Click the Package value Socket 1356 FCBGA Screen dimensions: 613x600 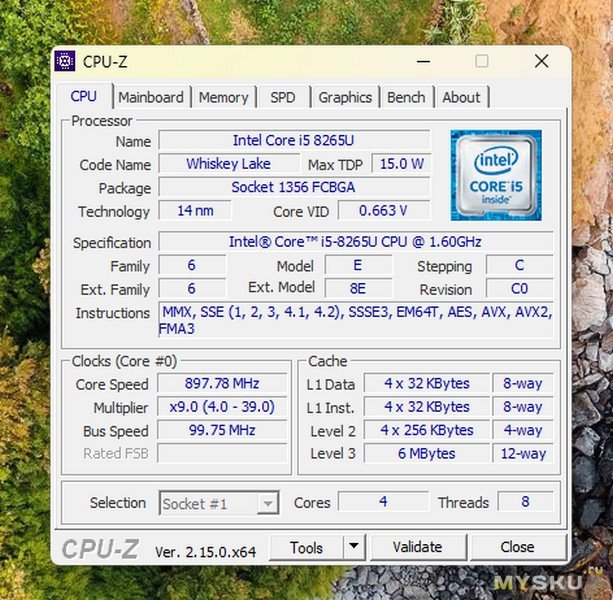294,187
